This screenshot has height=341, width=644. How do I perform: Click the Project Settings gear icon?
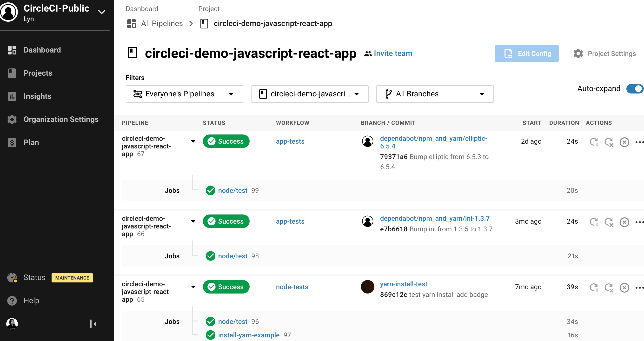tap(578, 53)
